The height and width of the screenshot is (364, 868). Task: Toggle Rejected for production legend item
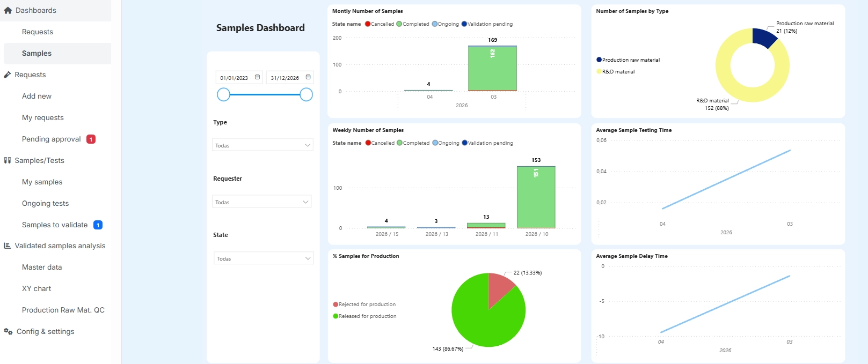click(364, 304)
